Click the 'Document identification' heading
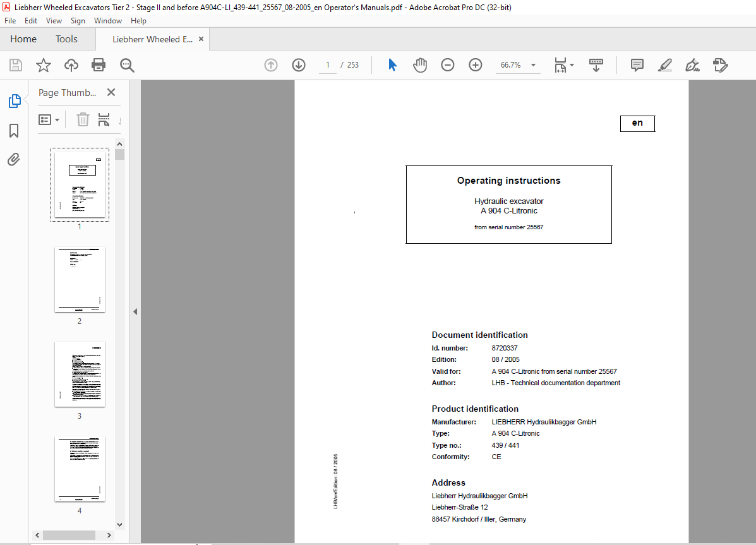756x545 pixels. pyautogui.click(x=480, y=335)
